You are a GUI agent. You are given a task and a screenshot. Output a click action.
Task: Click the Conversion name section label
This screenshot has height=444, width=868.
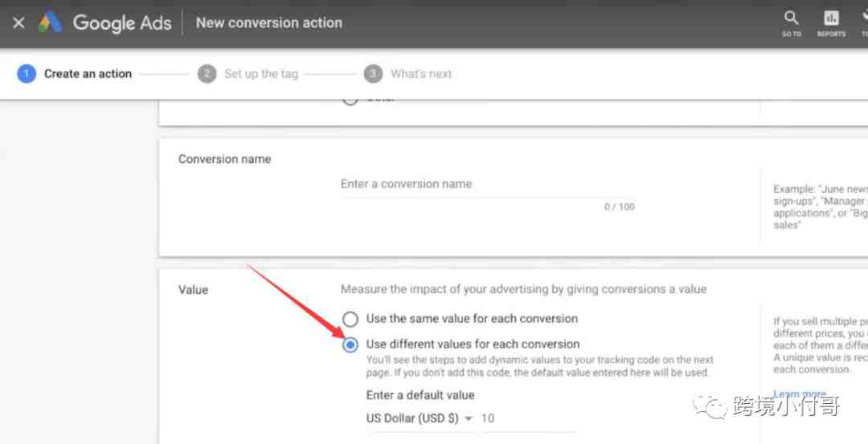click(225, 159)
